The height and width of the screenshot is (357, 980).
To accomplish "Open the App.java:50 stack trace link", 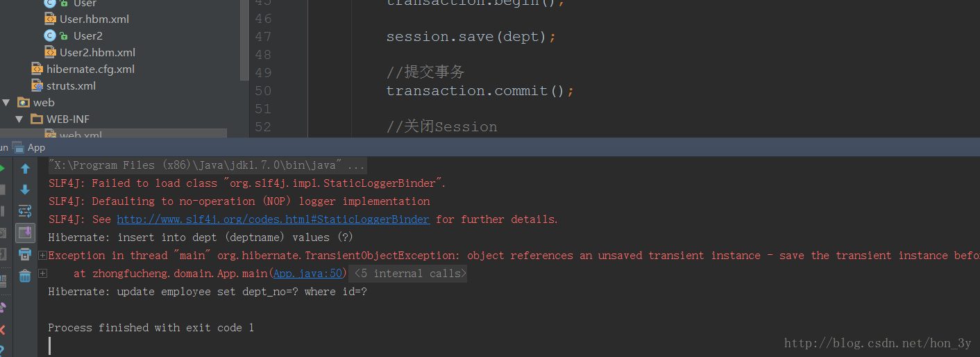I will [x=308, y=274].
